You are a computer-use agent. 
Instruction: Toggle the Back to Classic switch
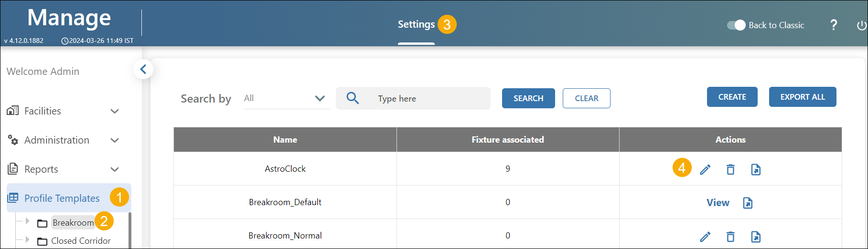[736, 25]
